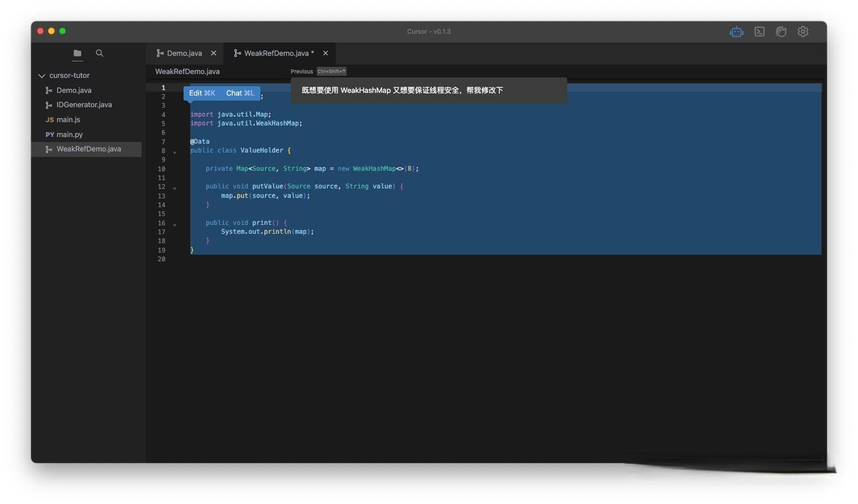Viewport: 858px width, 504px height.
Task: Show the file explorer folder icon
Action: click(x=77, y=53)
